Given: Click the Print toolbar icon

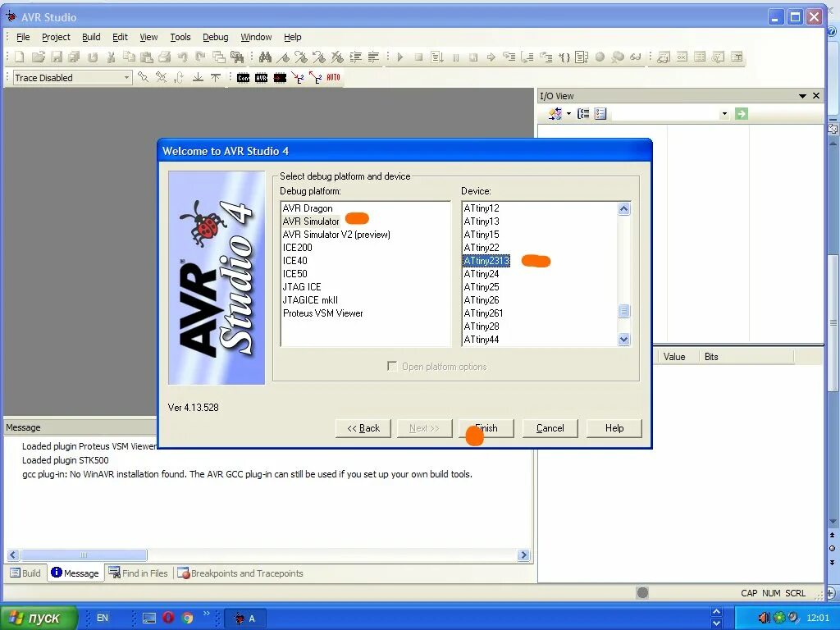Looking at the screenshot, I should (164, 57).
